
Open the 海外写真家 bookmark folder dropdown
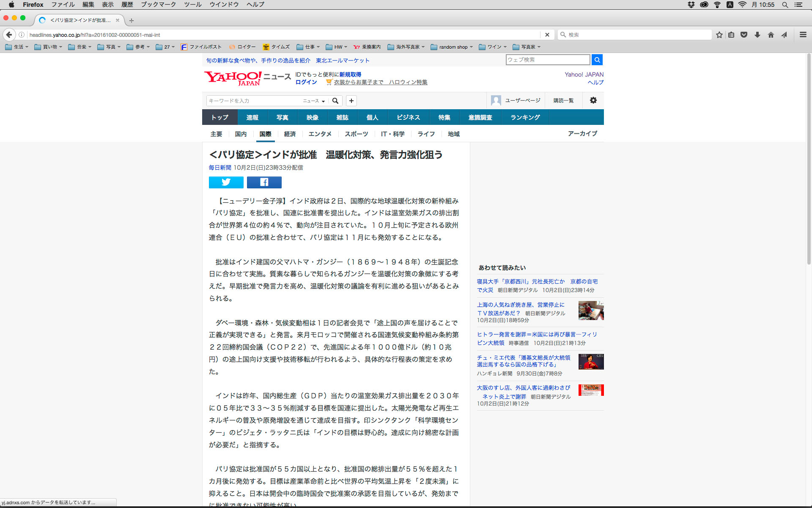[x=406, y=47]
